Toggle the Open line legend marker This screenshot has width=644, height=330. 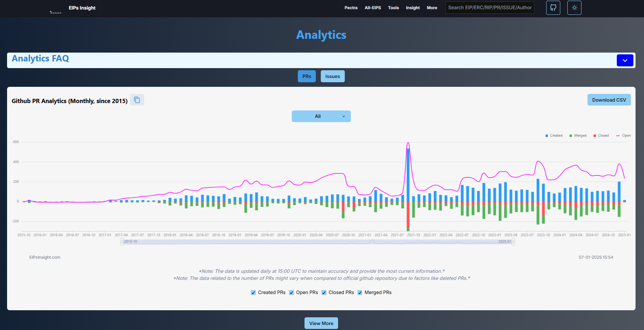618,136
